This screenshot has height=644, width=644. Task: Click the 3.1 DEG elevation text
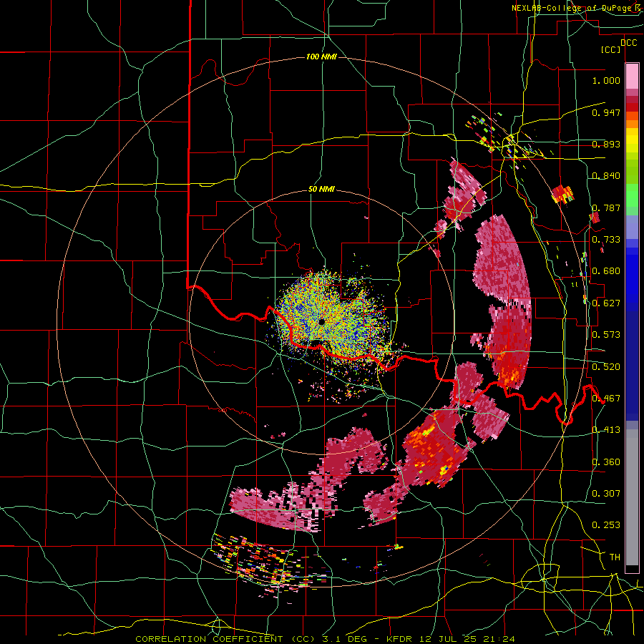(x=346, y=639)
